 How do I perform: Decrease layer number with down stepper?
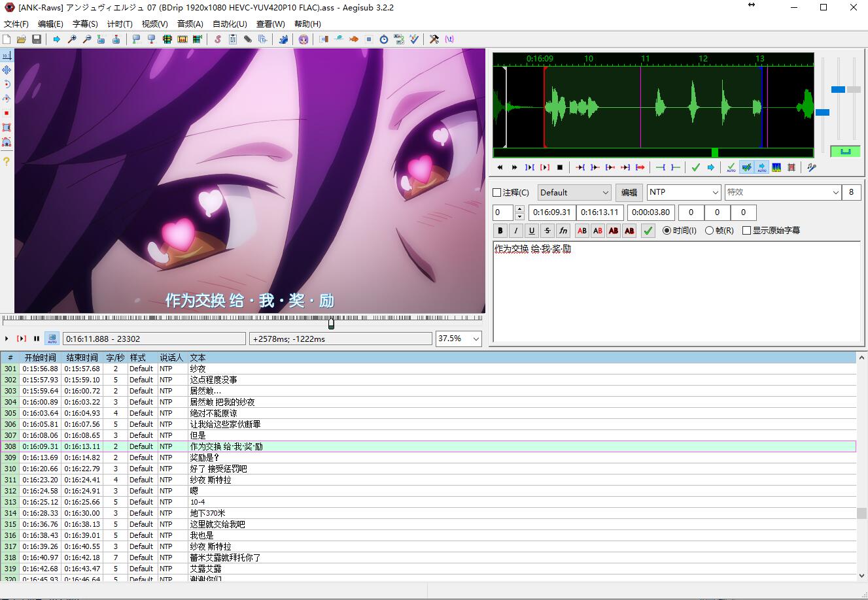519,216
